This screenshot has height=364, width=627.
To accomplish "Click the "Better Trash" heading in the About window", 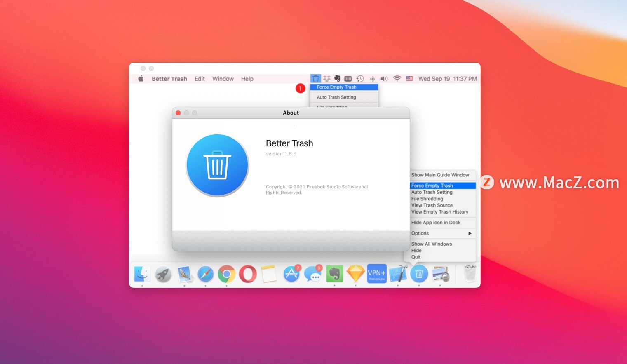I will pos(289,143).
